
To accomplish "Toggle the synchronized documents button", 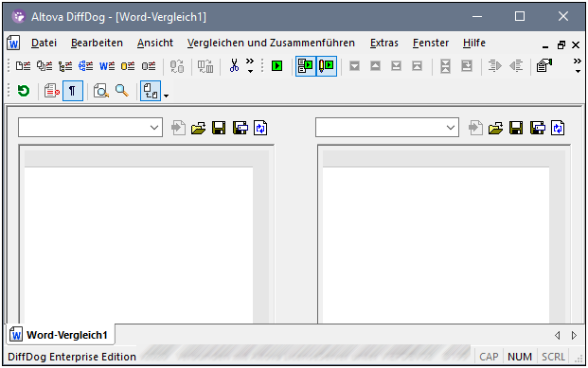I will (x=151, y=91).
